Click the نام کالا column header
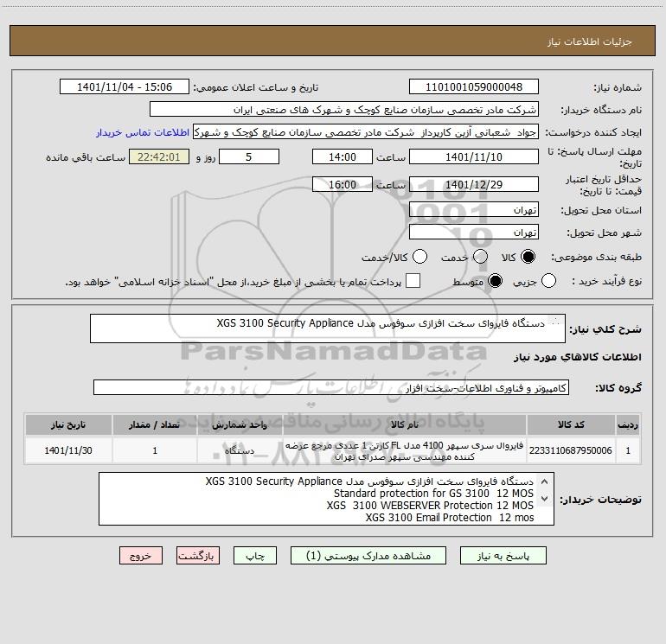This screenshot has height=644, width=666. pos(405,425)
